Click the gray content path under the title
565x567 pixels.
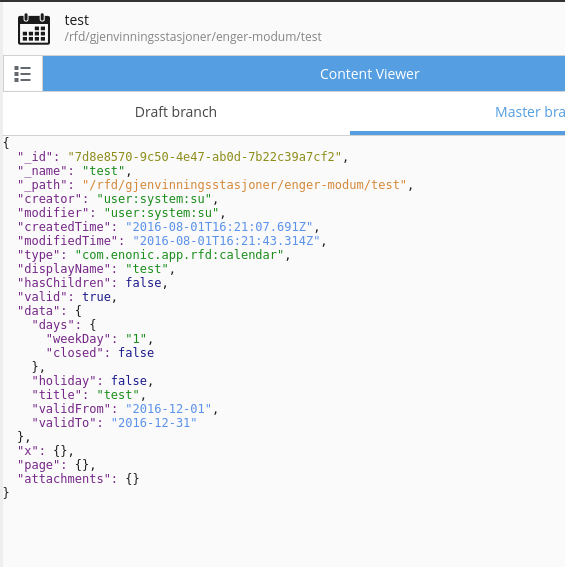coord(193,37)
